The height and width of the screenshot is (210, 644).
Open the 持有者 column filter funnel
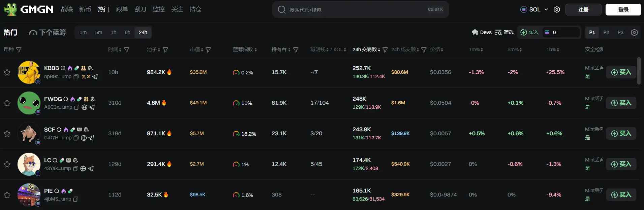[x=296, y=50]
